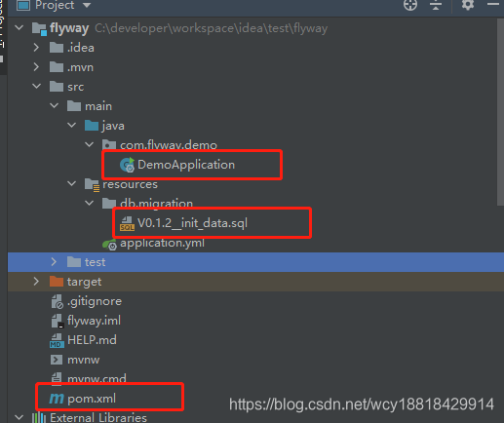Open the flyway.iml file
504x423 pixels.
point(94,321)
